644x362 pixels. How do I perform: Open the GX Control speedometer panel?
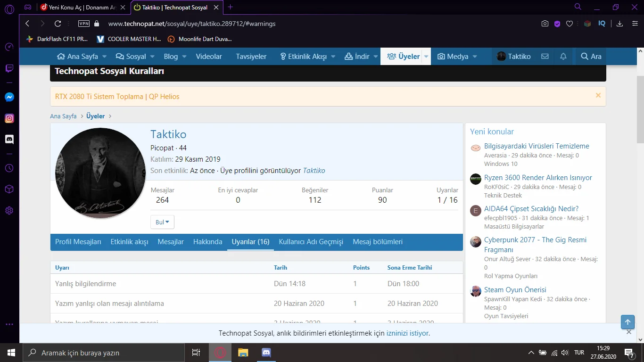9,47
